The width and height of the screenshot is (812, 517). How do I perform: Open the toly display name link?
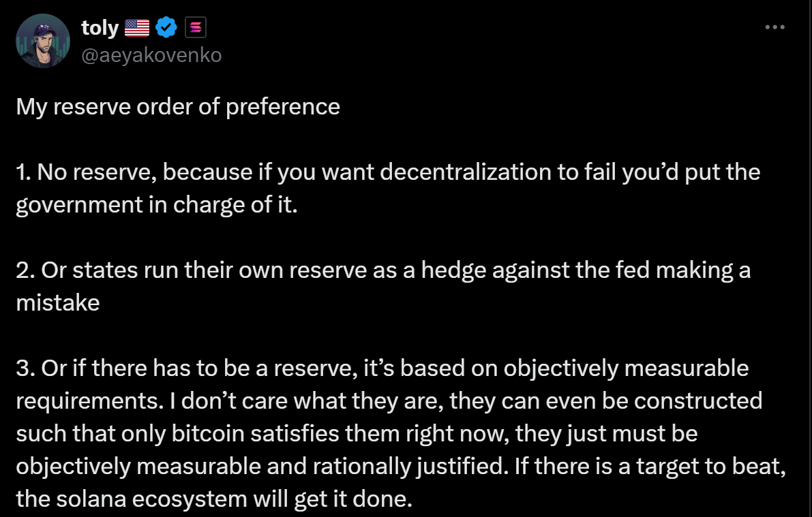[100, 27]
